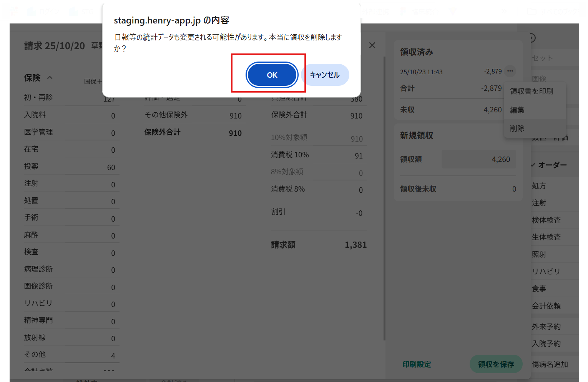The image size is (588, 382).
Task: Click the 消費税 10% label
Action: [x=290, y=155]
